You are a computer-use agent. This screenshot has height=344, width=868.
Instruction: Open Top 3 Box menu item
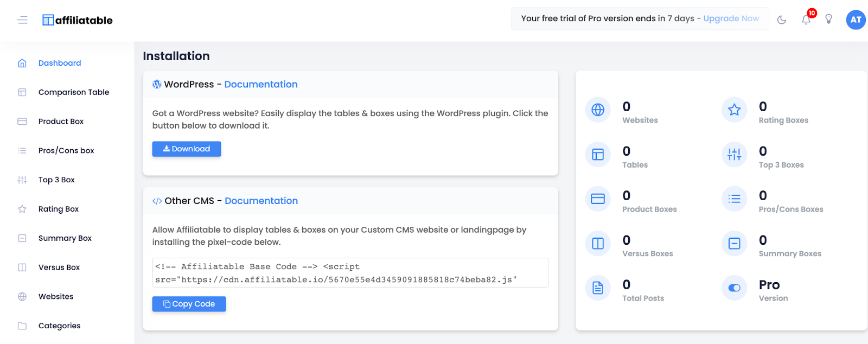[x=56, y=180]
